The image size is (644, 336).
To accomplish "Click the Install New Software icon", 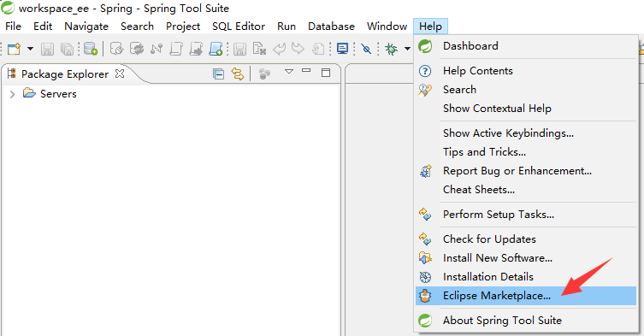I will (425, 258).
